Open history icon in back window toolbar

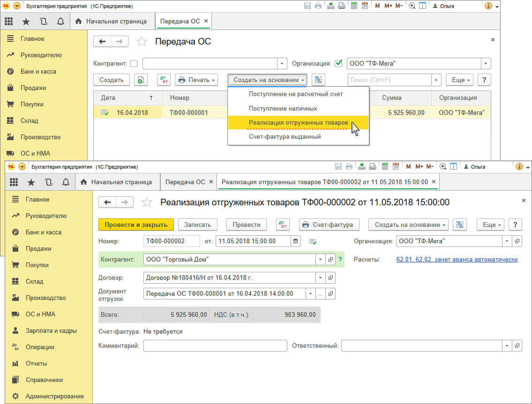(44, 22)
